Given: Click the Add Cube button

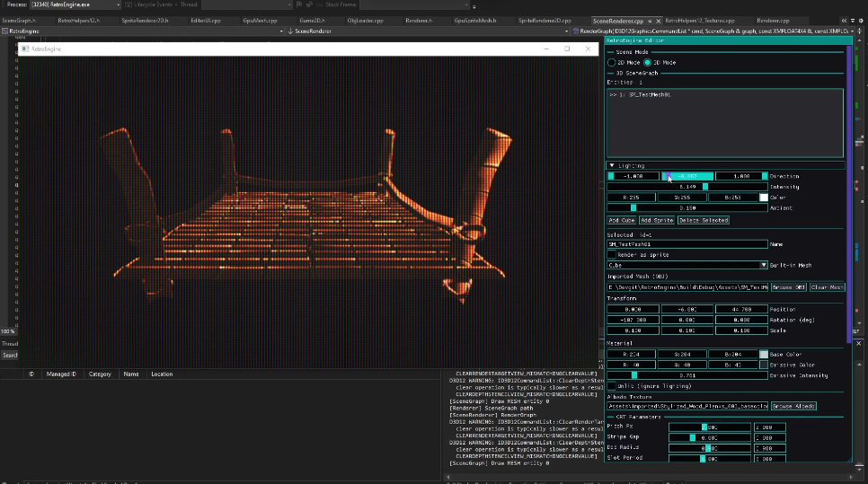Looking at the screenshot, I should [621, 220].
